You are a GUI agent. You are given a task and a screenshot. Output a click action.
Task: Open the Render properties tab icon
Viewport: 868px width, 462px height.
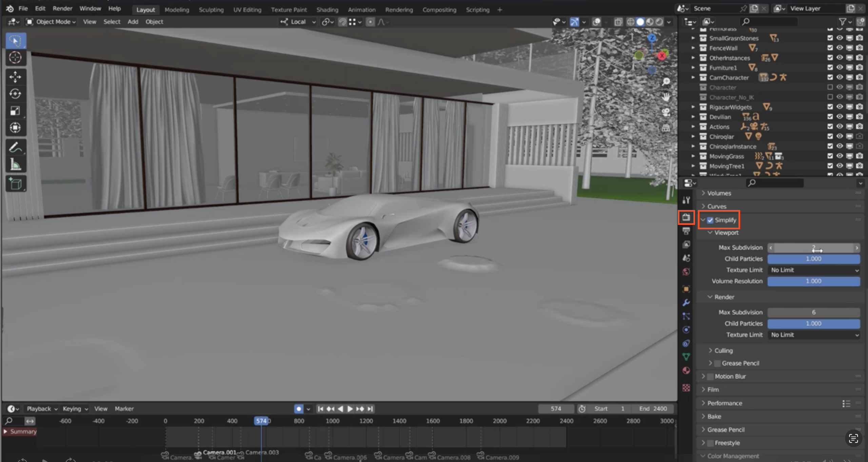[686, 217]
